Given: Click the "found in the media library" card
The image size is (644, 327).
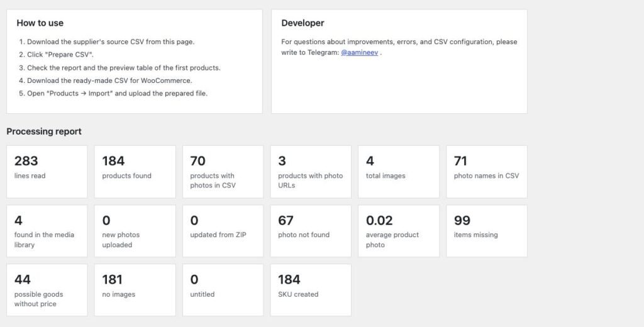Looking at the screenshot, I should coord(47,231).
